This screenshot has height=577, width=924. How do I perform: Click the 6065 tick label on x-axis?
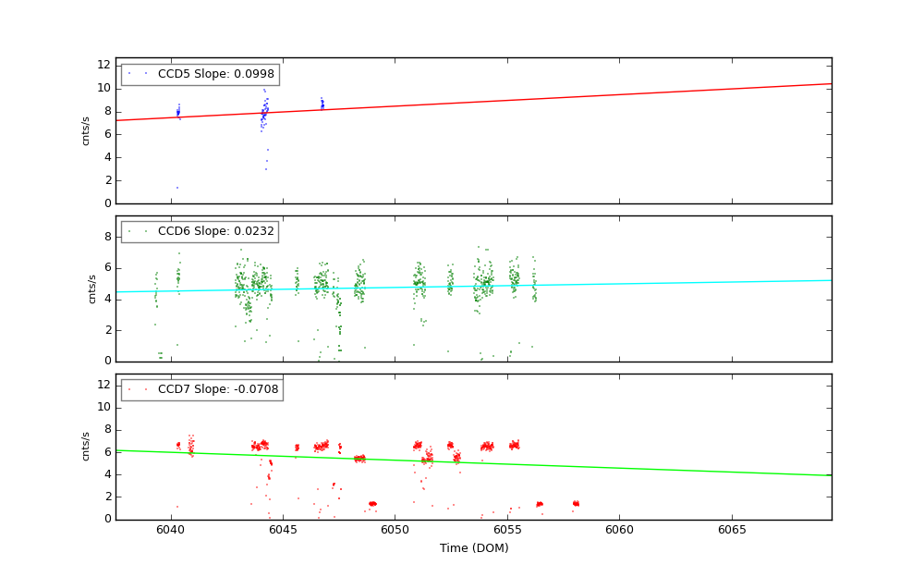point(731,530)
